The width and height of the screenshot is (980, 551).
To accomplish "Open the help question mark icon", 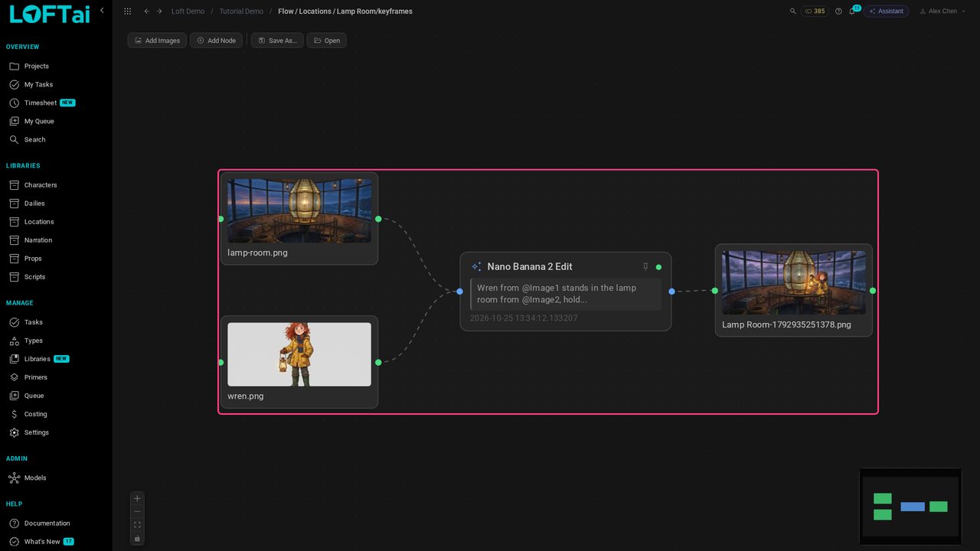I will click(838, 11).
